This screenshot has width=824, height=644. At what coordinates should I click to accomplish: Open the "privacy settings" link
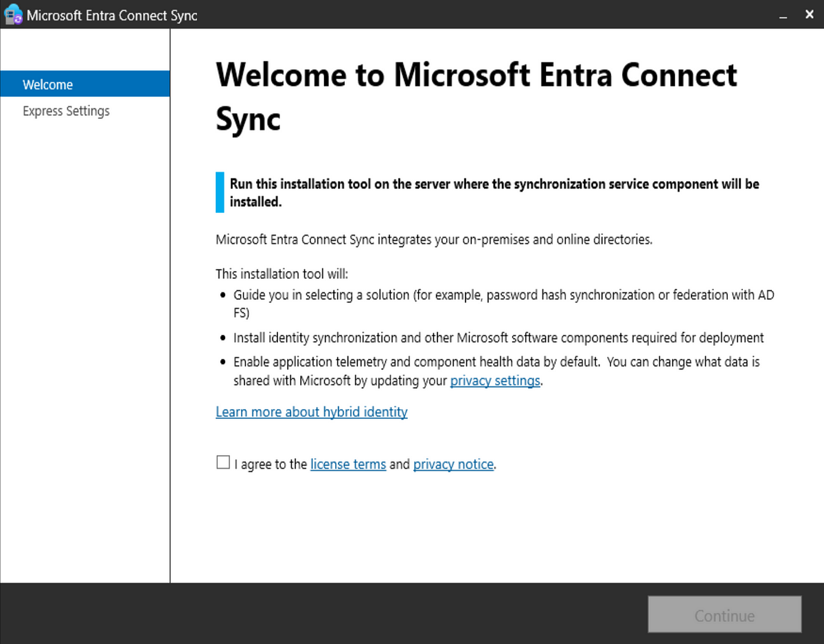tap(495, 380)
